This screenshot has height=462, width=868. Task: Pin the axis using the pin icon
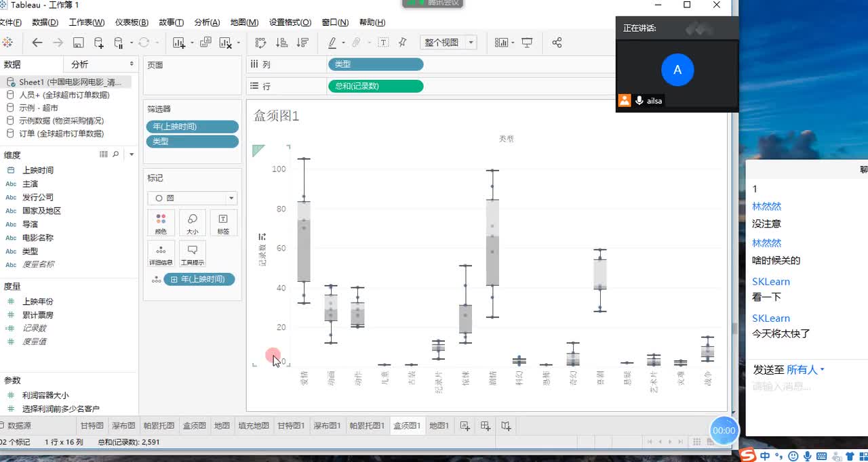[x=403, y=43]
